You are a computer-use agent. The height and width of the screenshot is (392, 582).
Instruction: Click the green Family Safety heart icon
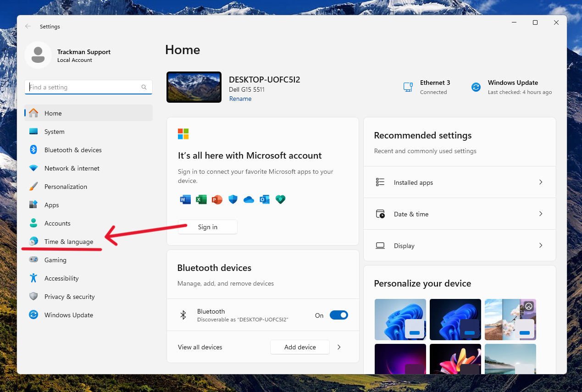tap(280, 199)
